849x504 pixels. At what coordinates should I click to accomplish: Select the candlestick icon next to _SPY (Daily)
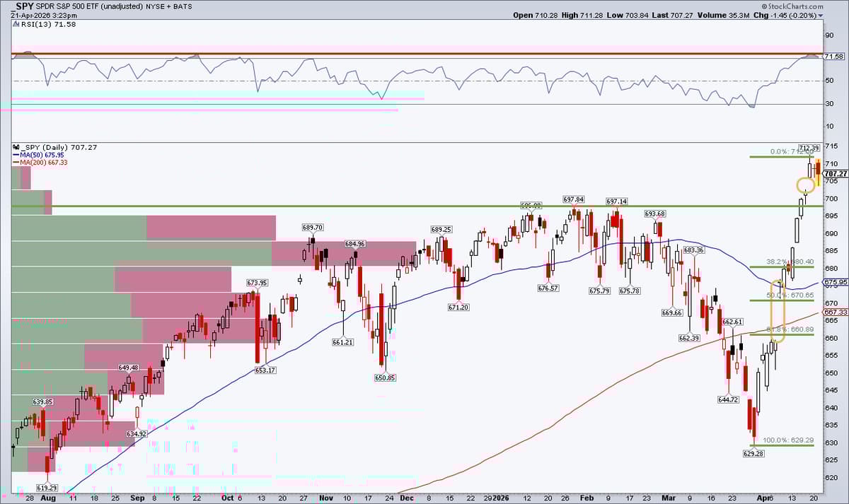(x=14, y=148)
